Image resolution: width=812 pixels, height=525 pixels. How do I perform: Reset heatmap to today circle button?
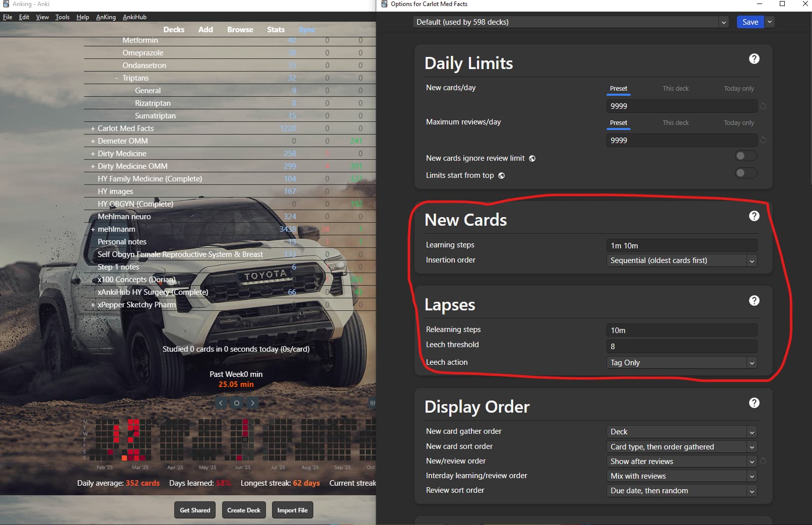pyautogui.click(x=237, y=403)
